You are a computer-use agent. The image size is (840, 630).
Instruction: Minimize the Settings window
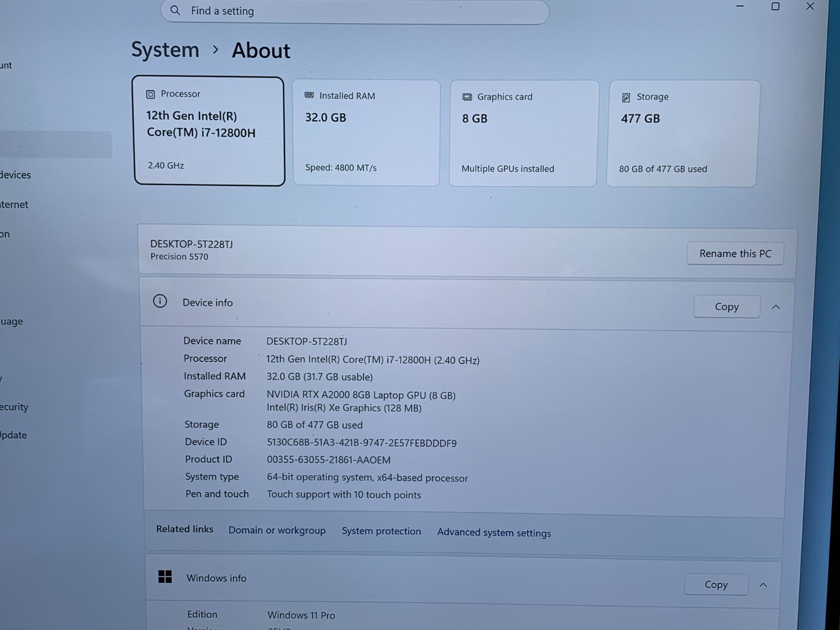pos(740,6)
